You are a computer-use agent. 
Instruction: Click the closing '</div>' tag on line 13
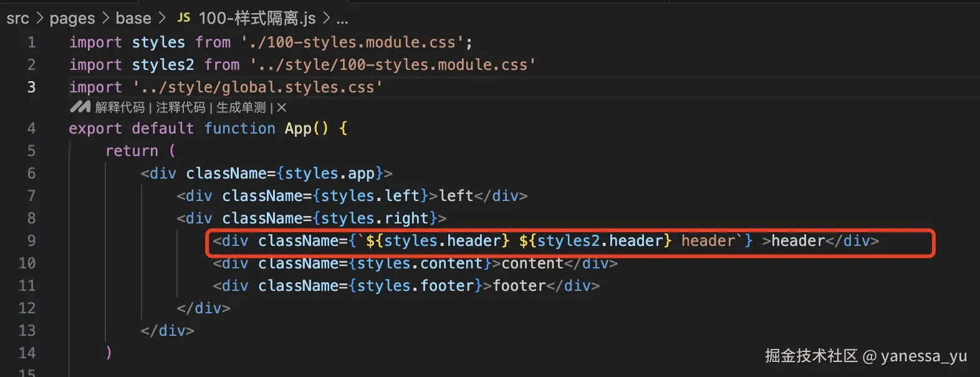168,331
